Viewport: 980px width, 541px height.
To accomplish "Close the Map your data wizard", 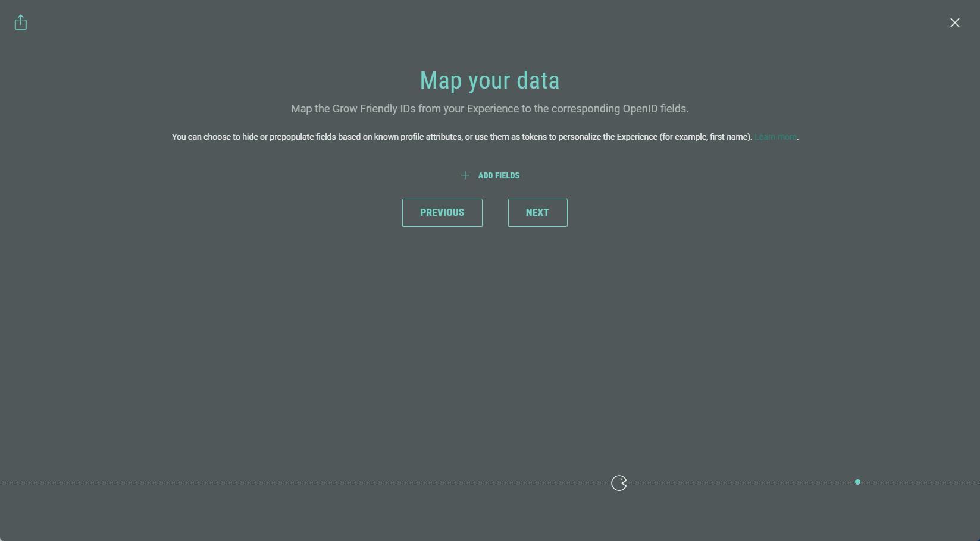I will (x=954, y=23).
